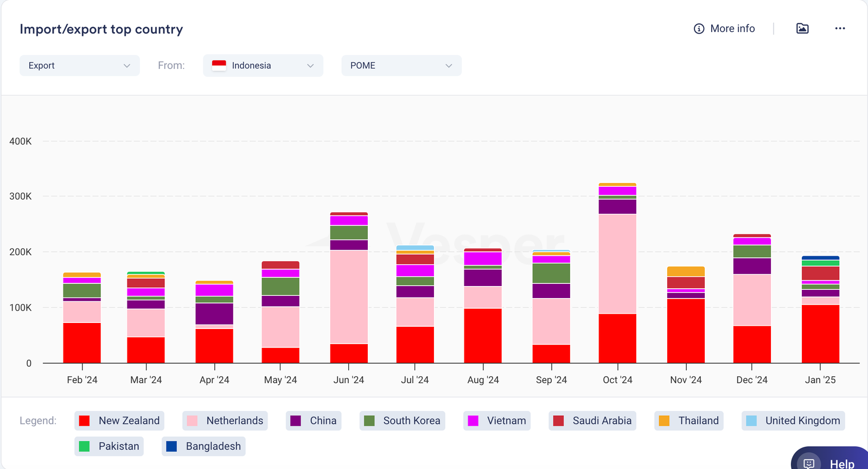Image resolution: width=868 pixels, height=469 pixels.
Task: Click the save chart as image icon
Action: [802, 29]
